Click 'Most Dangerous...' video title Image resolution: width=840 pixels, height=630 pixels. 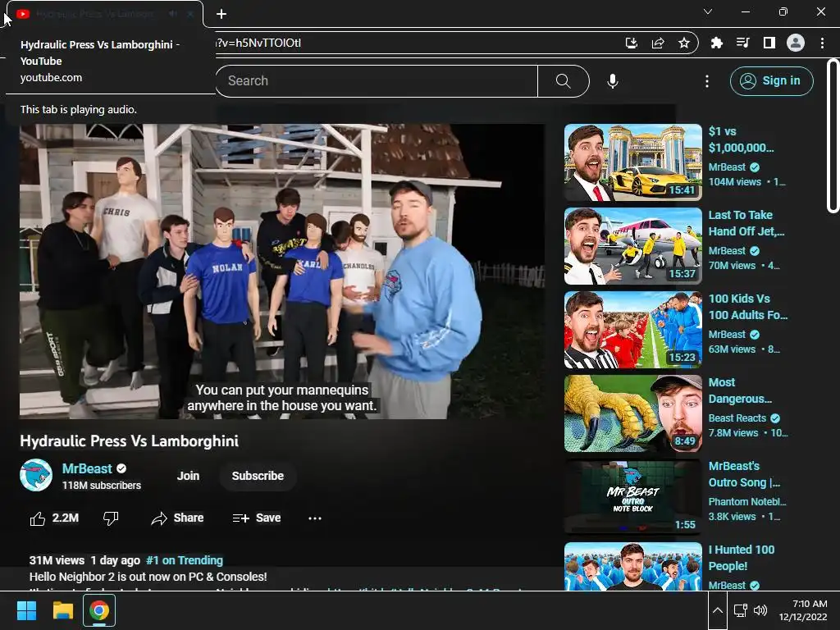pos(740,390)
